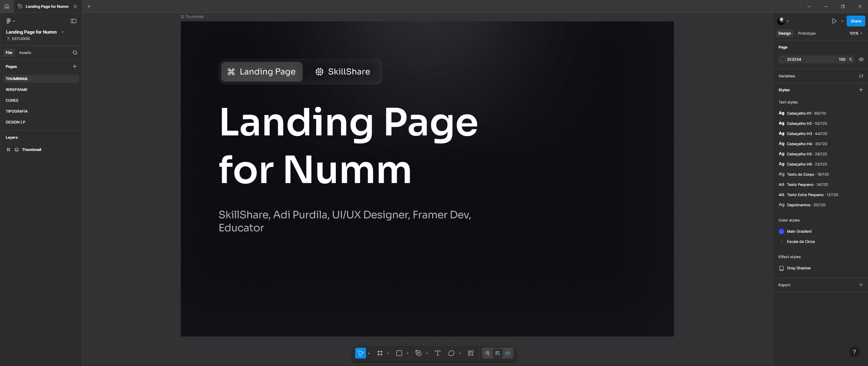Image resolution: width=868 pixels, height=366 pixels.
Task: Open the Move tool options dropdown arrow
Action: click(369, 353)
